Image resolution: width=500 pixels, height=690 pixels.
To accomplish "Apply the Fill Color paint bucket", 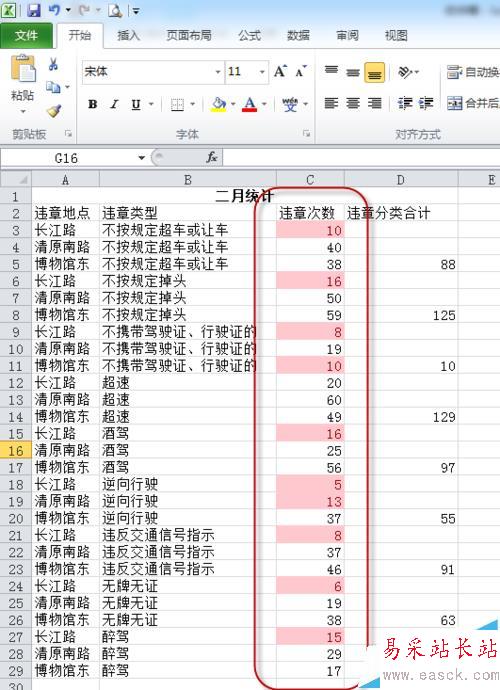I will 219,105.
